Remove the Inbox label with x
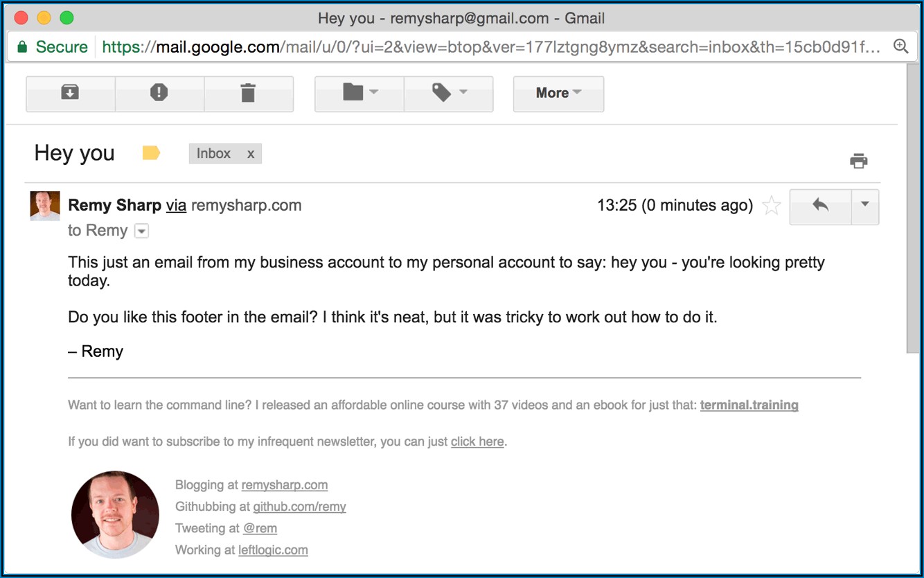This screenshot has width=924, height=578. click(251, 154)
